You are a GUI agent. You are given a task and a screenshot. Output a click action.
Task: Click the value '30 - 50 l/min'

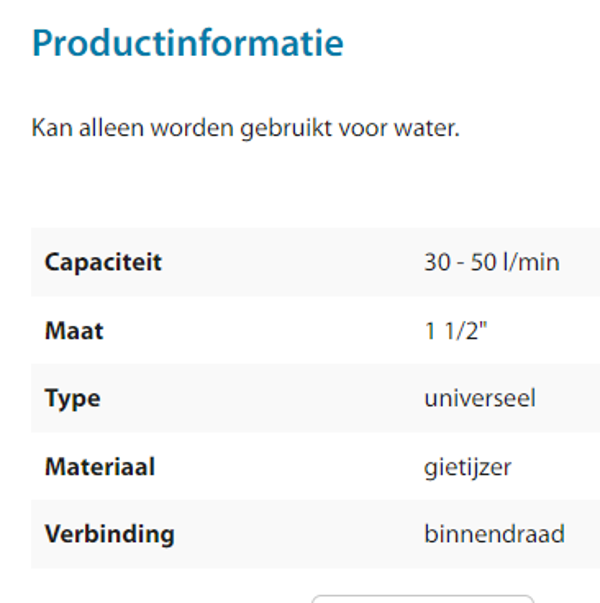491,262
